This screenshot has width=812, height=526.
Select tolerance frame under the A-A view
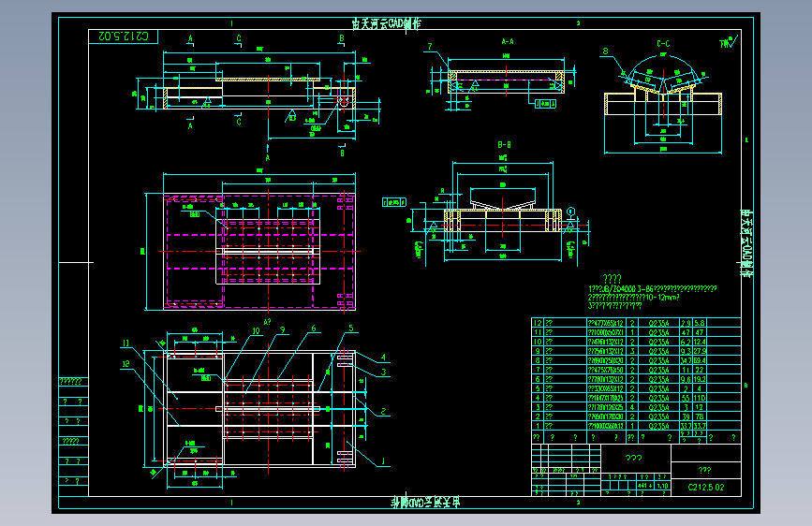[x=545, y=104]
